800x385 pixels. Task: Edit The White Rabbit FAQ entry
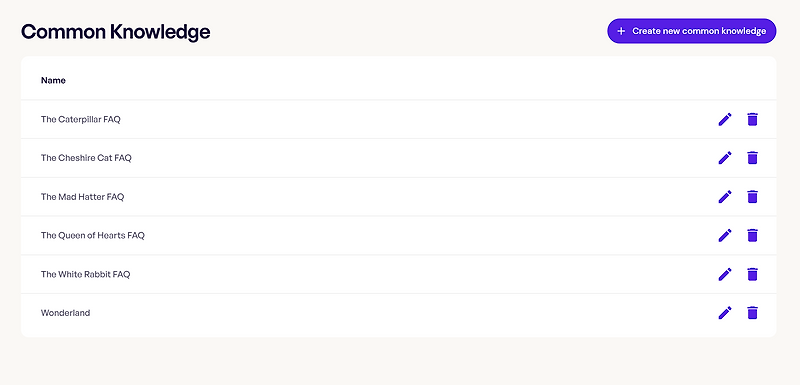pos(724,274)
